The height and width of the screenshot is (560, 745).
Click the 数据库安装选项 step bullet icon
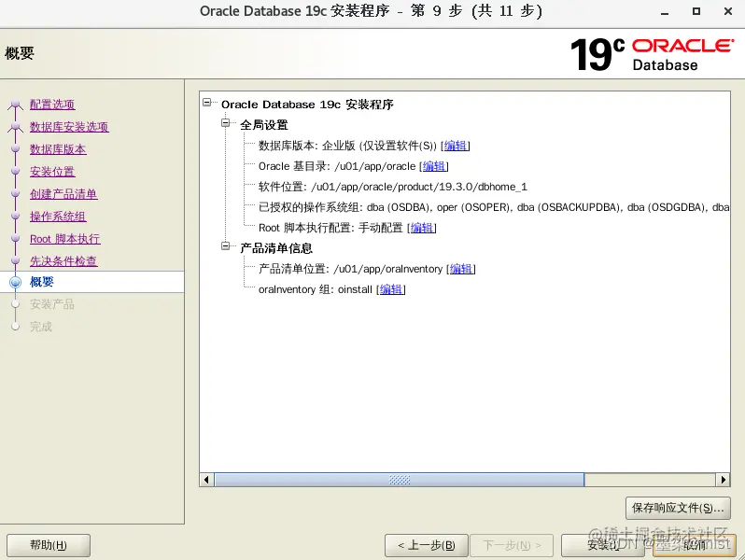16,126
